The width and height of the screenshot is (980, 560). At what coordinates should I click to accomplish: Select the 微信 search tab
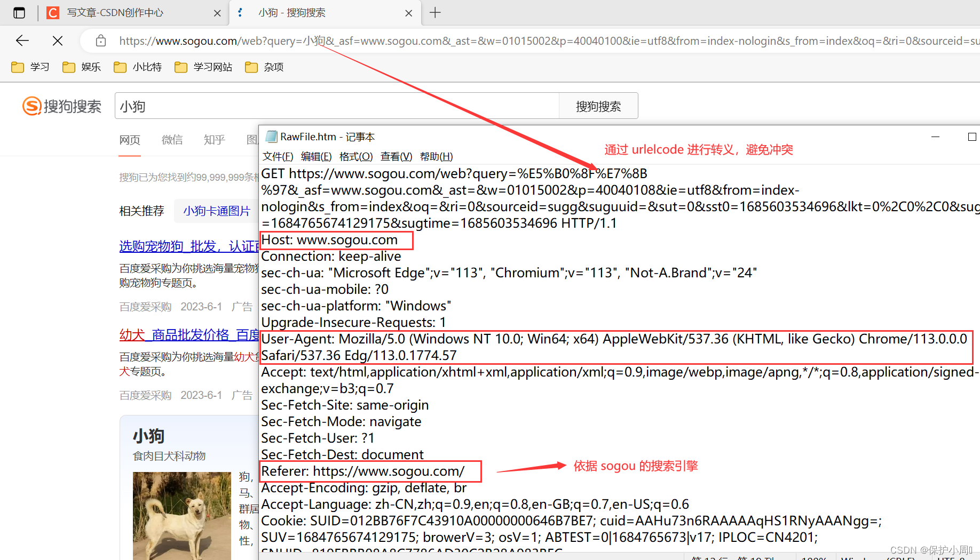point(172,140)
